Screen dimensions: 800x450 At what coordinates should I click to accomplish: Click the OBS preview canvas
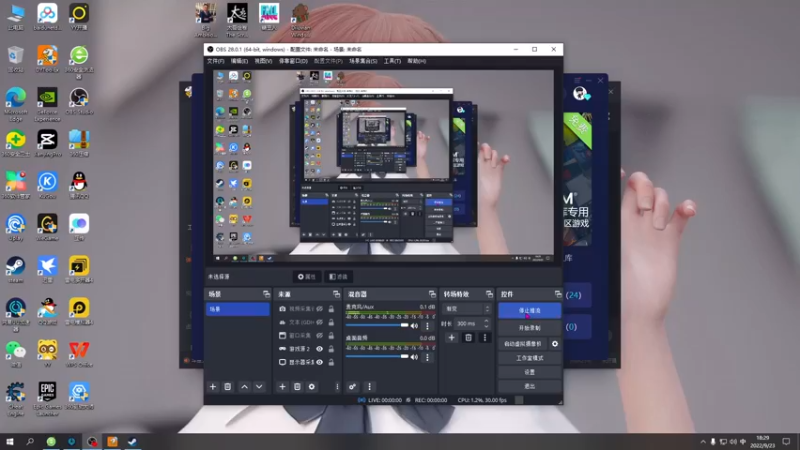(x=383, y=166)
